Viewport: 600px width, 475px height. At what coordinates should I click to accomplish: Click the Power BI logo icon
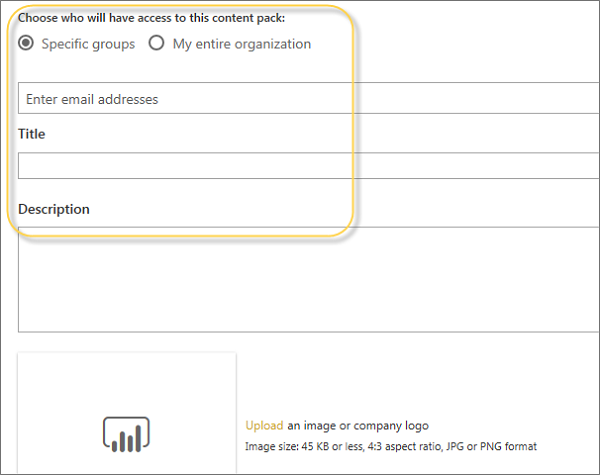pos(126,432)
